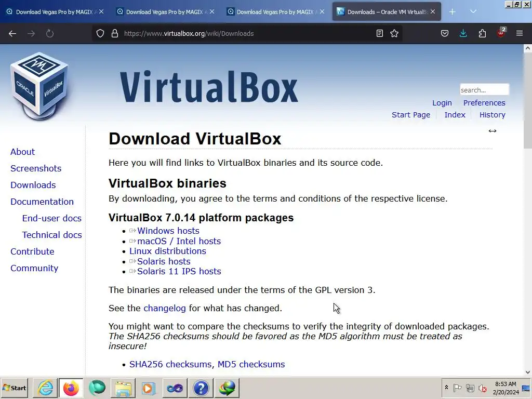Close the first Download Vegas Pro tab

[x=101, y=11]
